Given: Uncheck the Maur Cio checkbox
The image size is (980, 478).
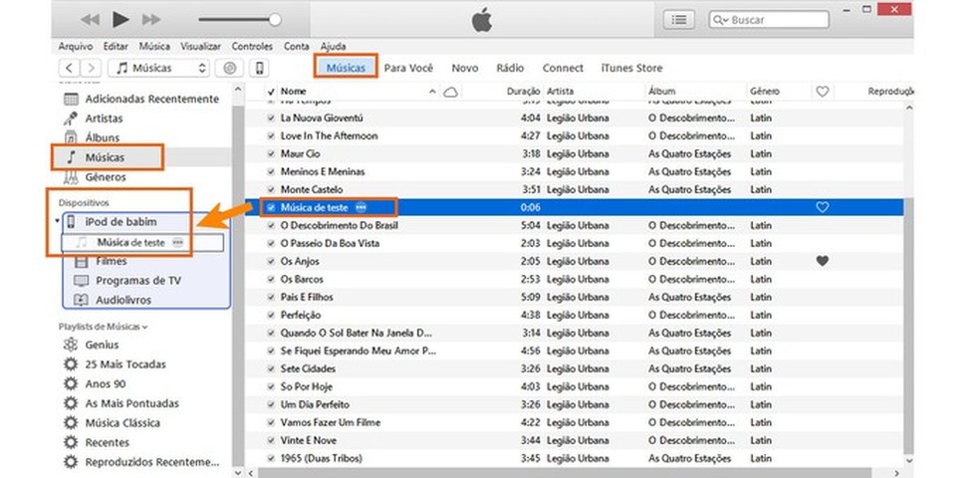Looking at the screenshot, I should (x=271, y=153).
